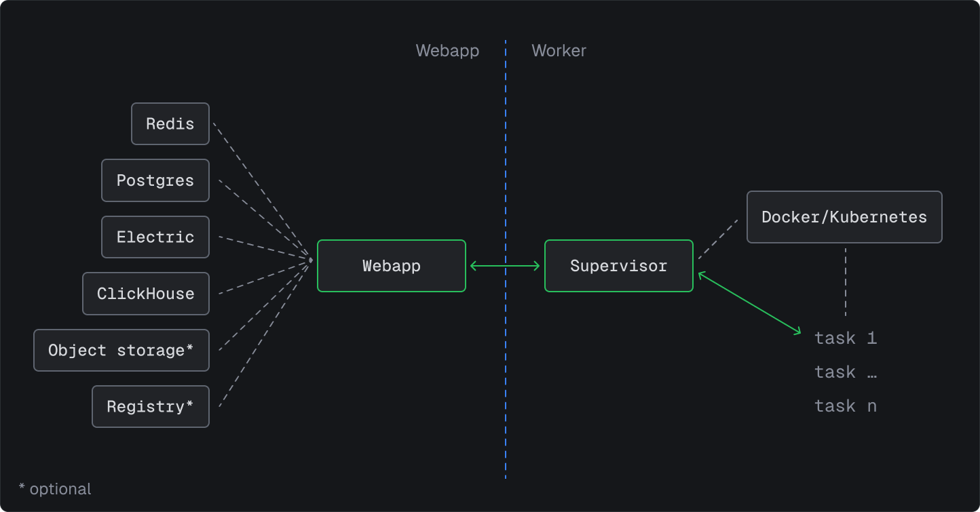Select the Redis node
The image size is (980, 512).
coord(170,123)
